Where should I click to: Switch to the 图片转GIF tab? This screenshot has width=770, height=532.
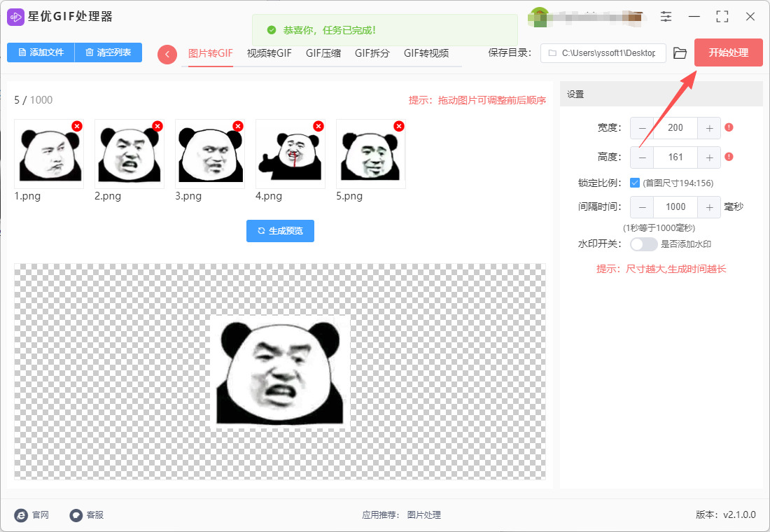coord(210,53)
